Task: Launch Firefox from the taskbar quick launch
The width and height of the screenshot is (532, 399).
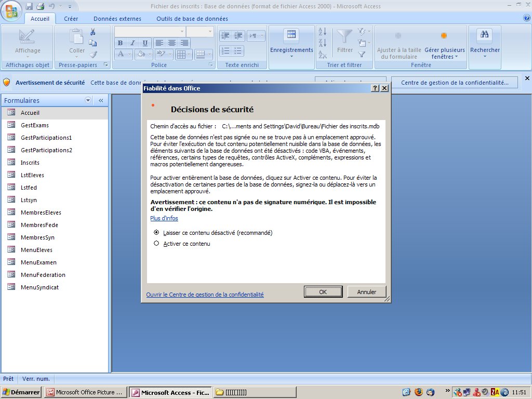Action: [x=419, y=392]
